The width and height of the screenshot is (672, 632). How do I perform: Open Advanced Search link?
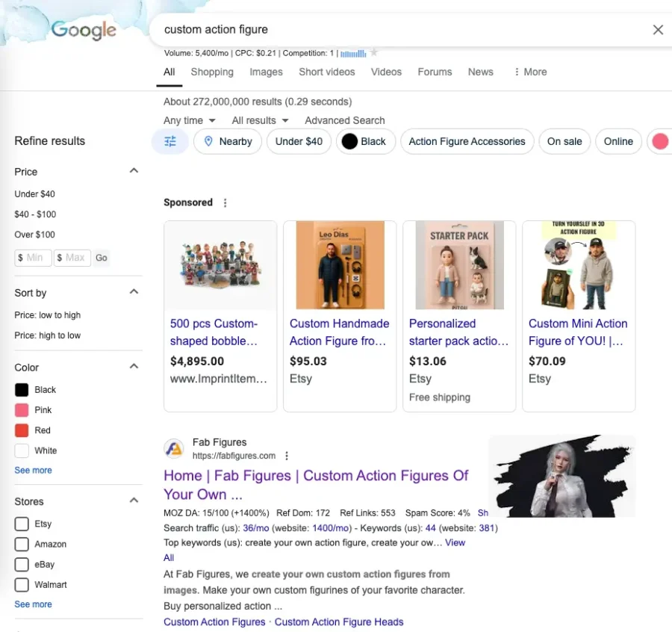345,120
